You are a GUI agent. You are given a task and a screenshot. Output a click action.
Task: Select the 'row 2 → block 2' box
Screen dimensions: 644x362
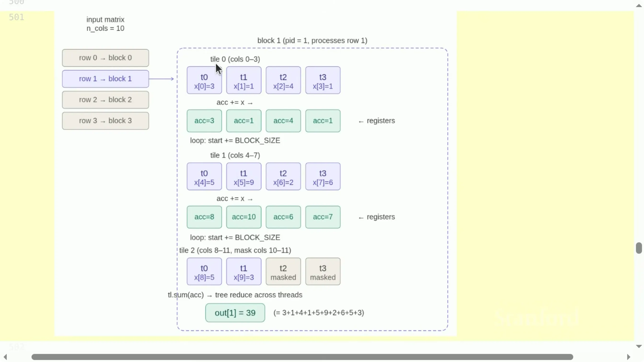105,100
